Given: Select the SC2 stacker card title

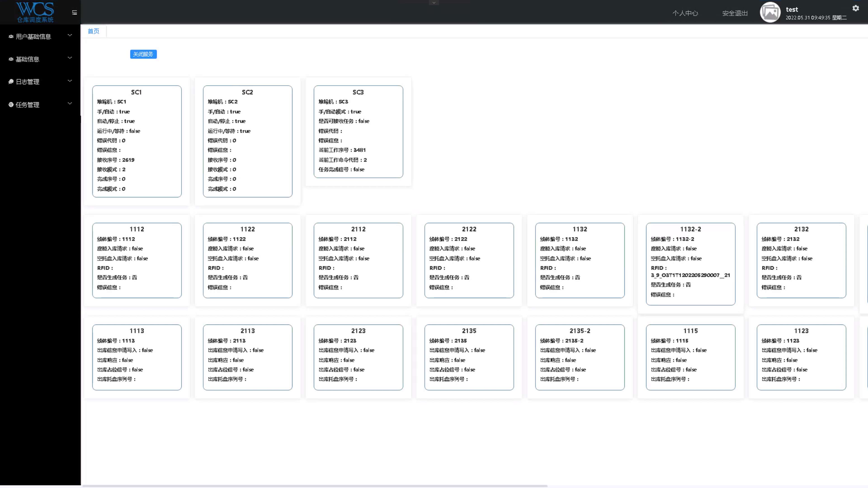Looking at the screenshot, I should [x=247, y=92].
